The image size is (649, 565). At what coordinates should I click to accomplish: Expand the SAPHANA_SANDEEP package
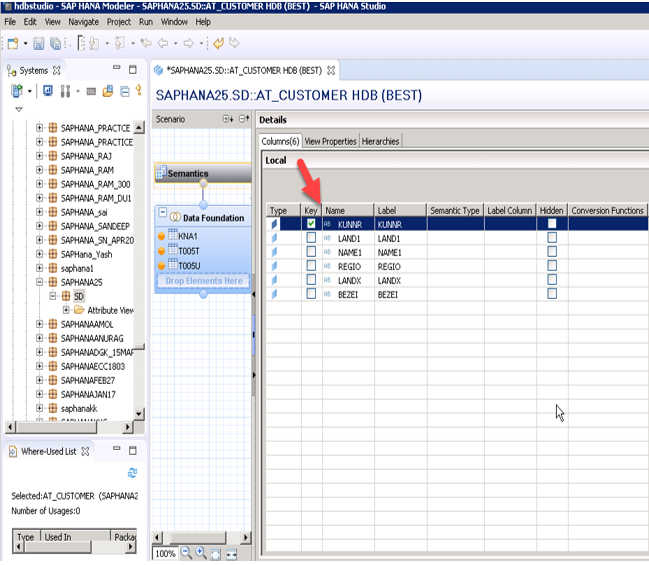tap(39, 226)
